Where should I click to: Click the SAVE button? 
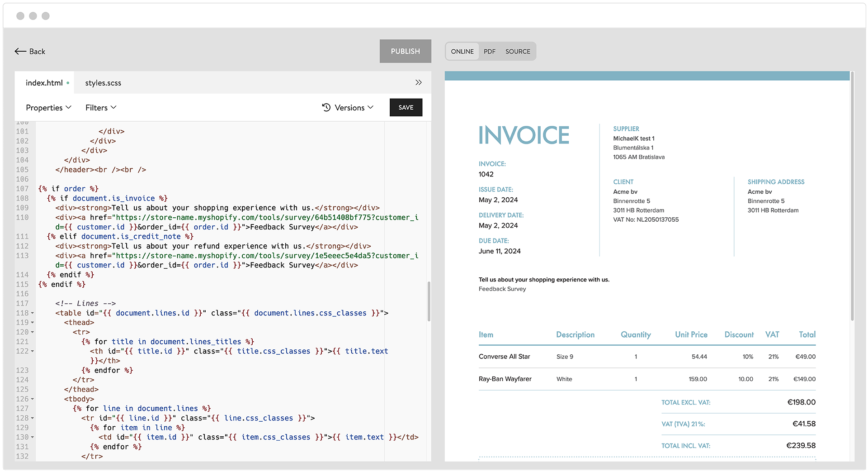[406, 107]
